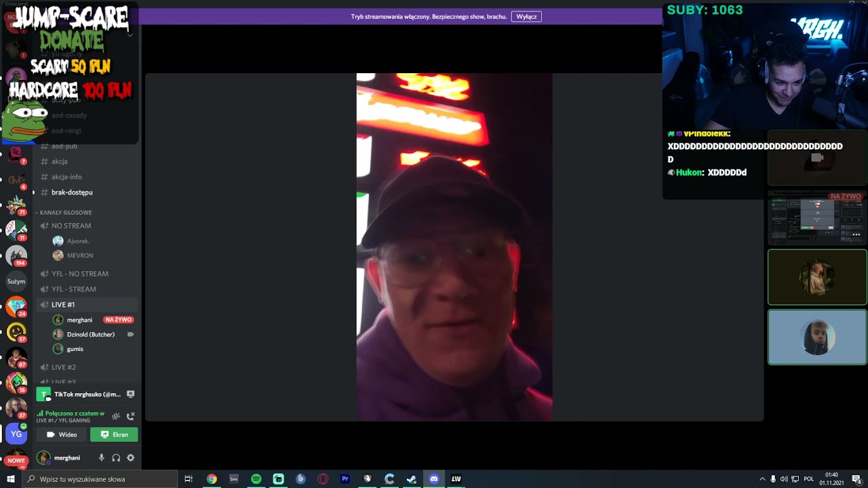Open Windows Task View

tap(189, 479)
